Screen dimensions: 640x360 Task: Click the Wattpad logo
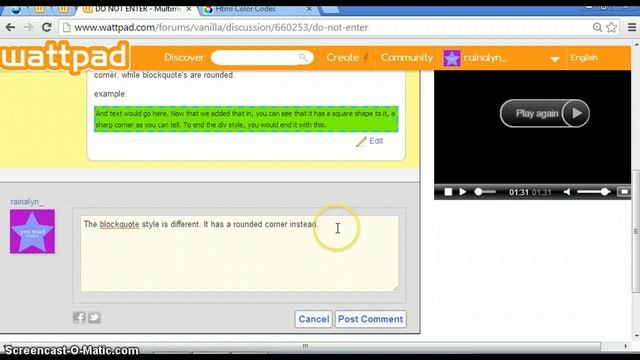click(65, 57)
